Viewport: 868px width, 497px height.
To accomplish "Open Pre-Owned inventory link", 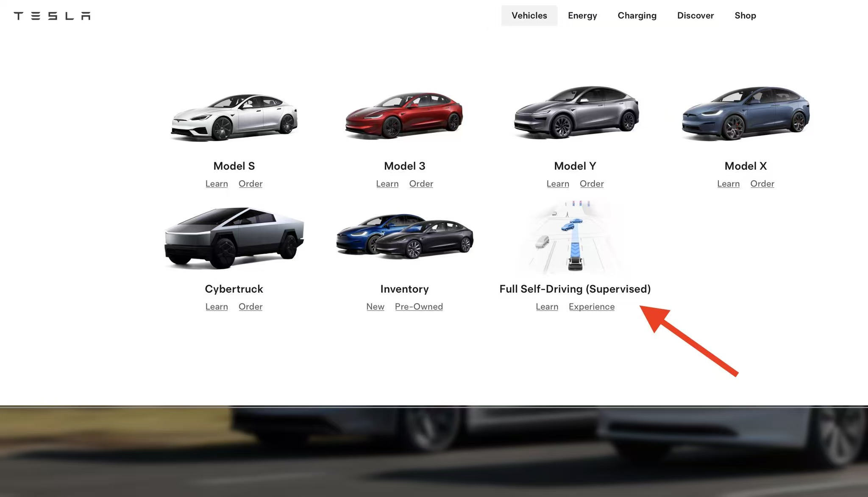I will point(419,307).
